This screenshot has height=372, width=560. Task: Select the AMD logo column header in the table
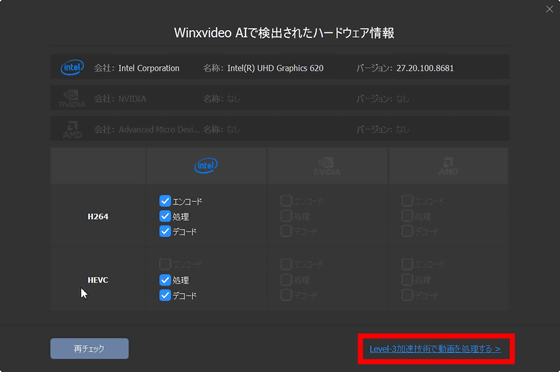(448, 166)
